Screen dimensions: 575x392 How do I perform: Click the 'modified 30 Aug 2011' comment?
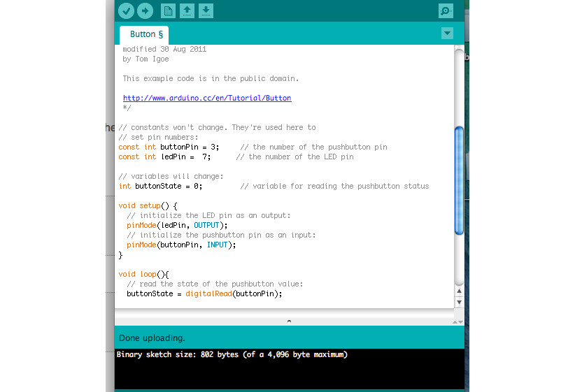pos(164,50)
